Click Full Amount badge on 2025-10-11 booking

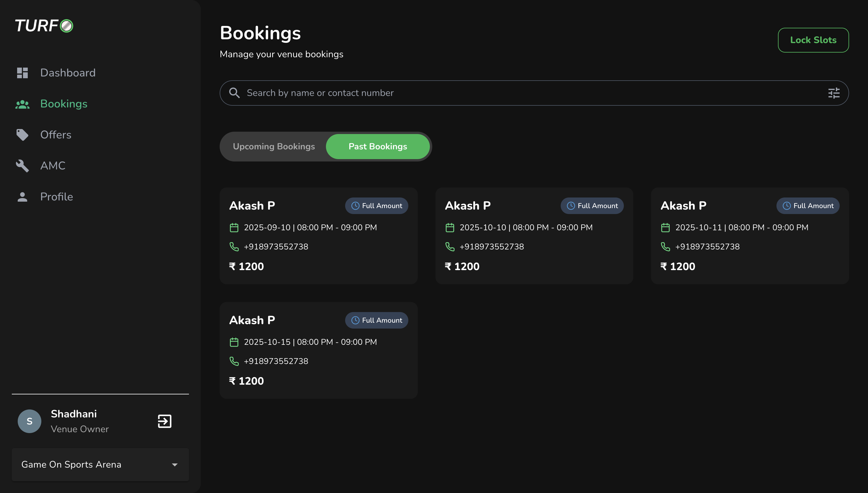point(807,205)
